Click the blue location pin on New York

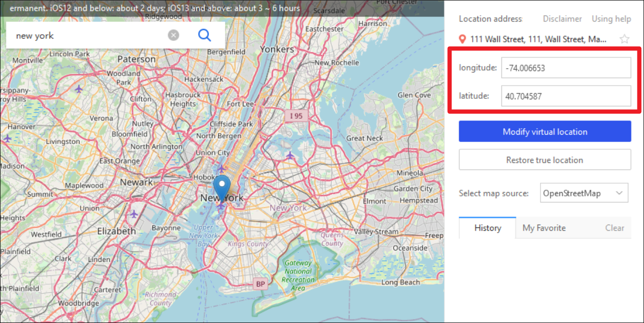pos(221,189)
